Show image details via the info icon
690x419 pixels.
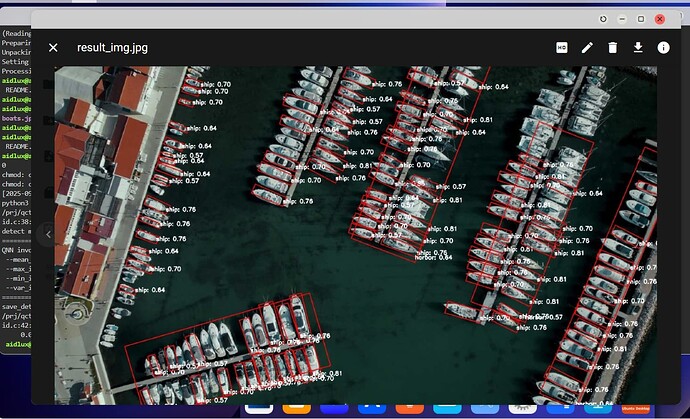(x=663, y=47)
